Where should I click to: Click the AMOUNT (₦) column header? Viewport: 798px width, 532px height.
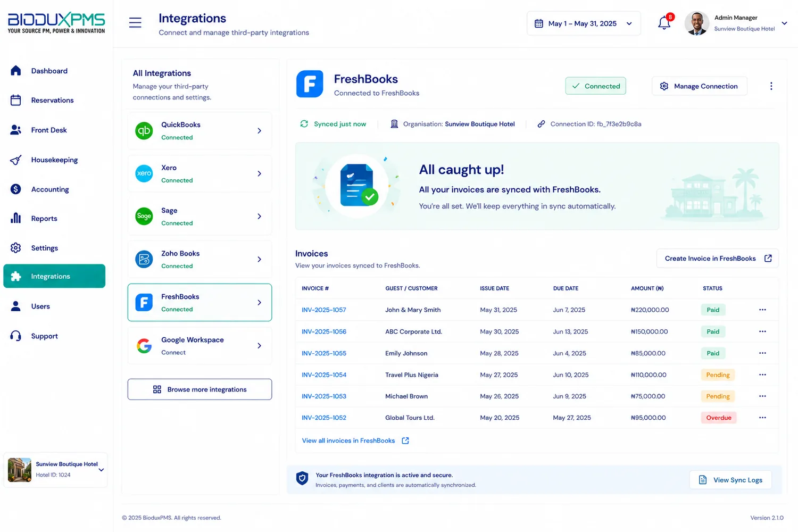click(x=647, y=288)
